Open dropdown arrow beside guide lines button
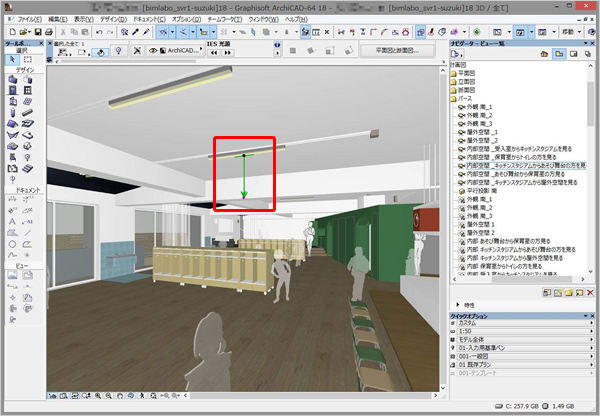Screen dimensions: 600x416 (x=172, y=32)
